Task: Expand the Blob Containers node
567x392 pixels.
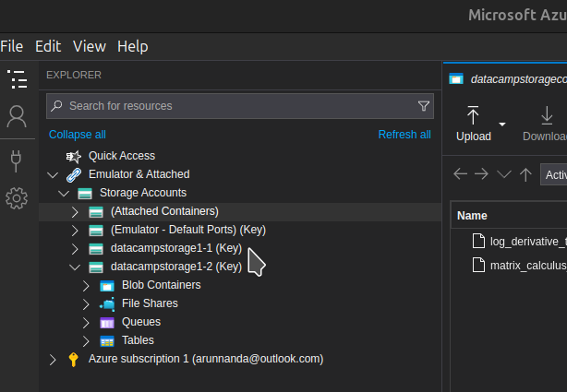Action: (86, 286)
